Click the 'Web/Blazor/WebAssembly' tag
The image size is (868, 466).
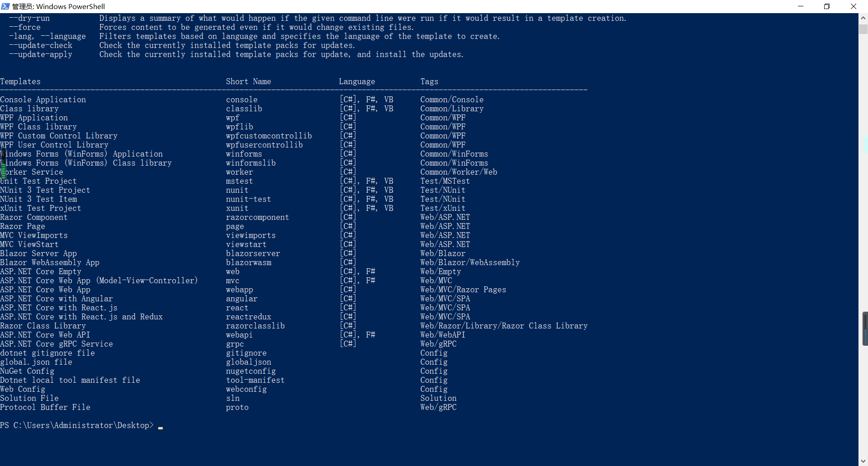470,262
